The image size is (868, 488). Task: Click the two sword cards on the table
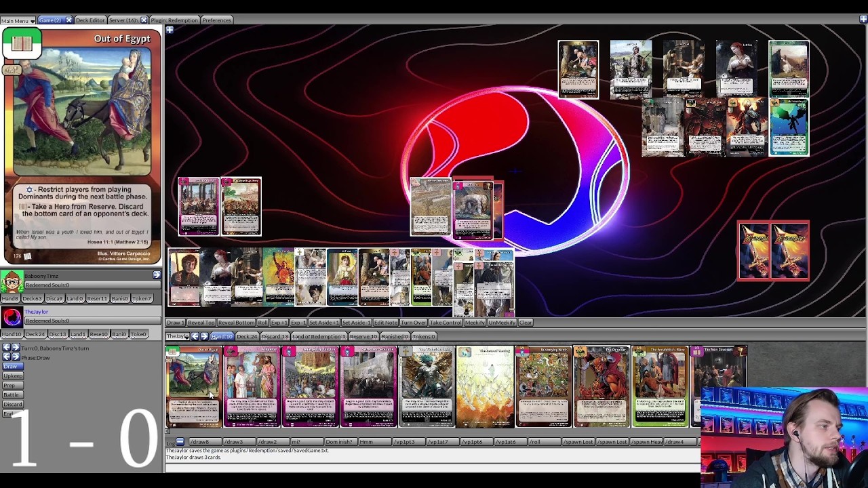773,251
